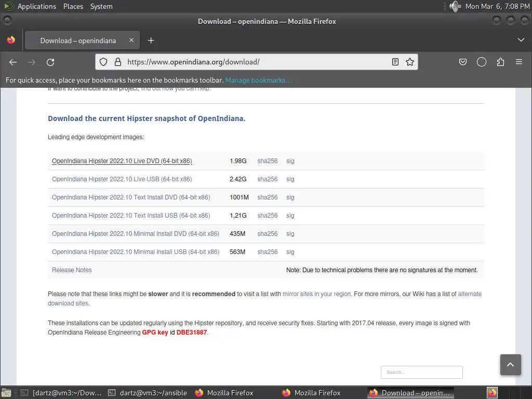Screen dimensions: 532x399
Task: Switch to first Mozilla Firefox taskbar window
Action: (224, 393)
